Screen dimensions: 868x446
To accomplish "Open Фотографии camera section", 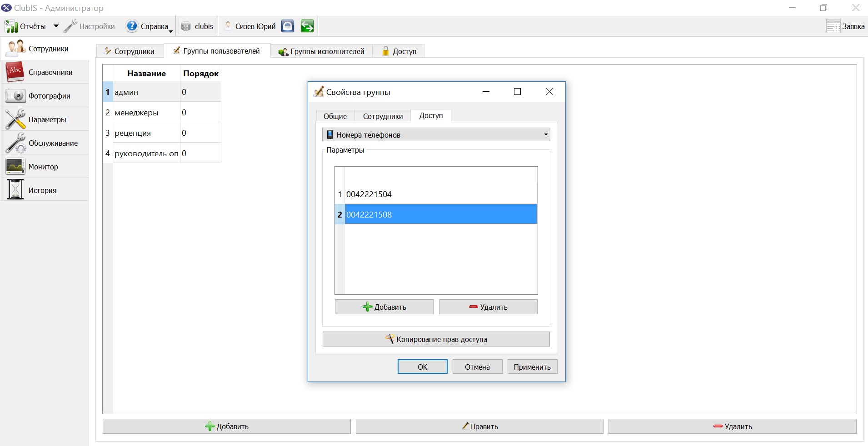I will (x=45, y=96).
